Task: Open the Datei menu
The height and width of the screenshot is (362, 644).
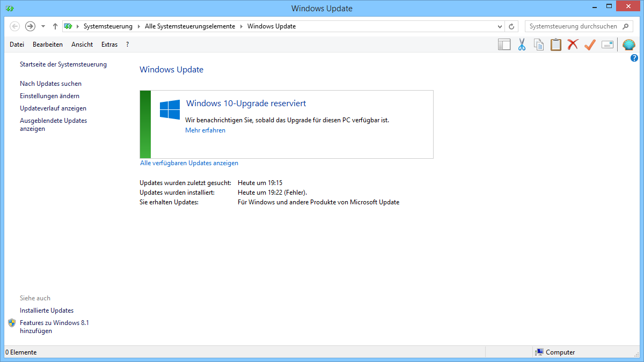Action: [17, 45]
